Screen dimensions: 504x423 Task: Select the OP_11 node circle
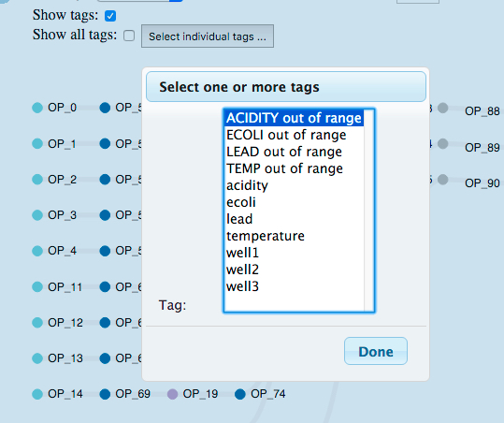pos(37,286)
